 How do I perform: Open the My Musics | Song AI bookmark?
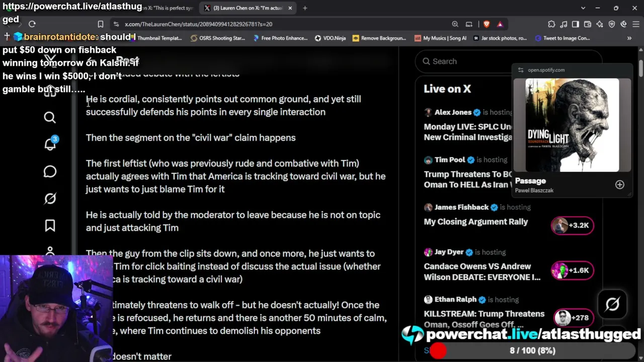[441, 38]
